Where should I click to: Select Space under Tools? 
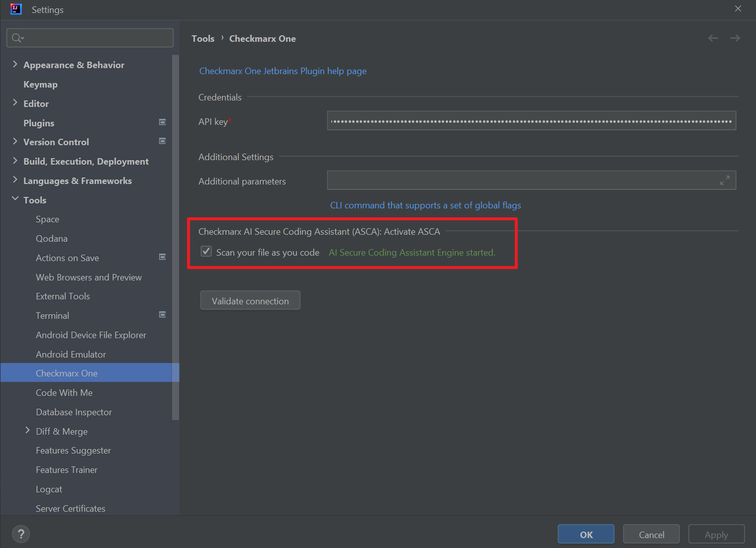[47, 219]
